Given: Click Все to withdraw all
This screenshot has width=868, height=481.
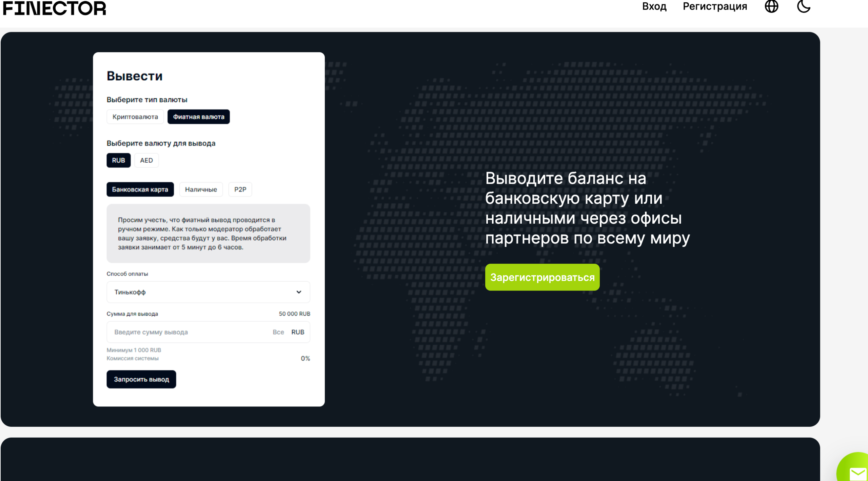Looking at the screenshot, I should [278, 332].
